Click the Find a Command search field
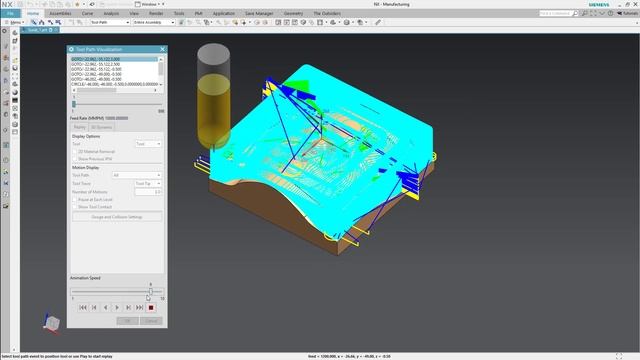 click(555, 13)
